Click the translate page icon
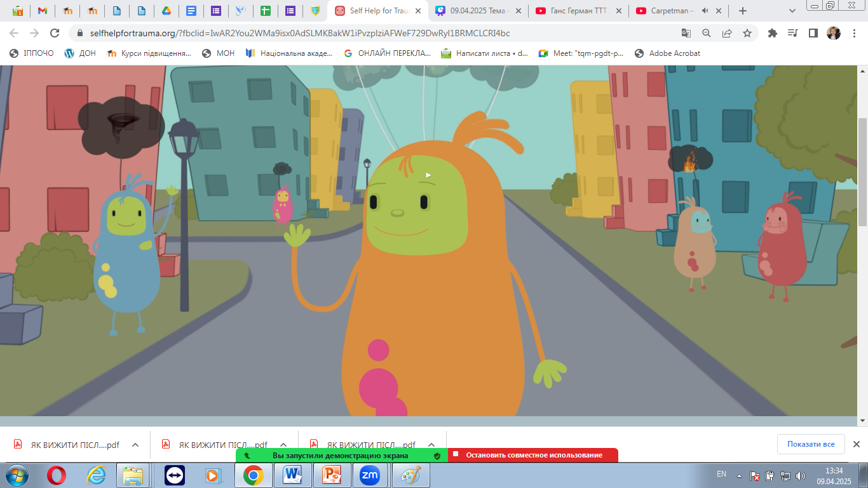This screenshot has height=488, width=868. 686,33
